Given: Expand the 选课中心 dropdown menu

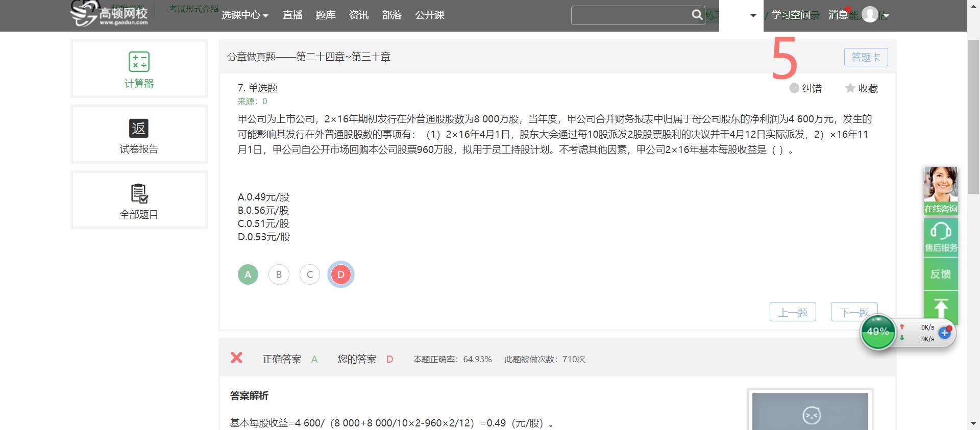Looking at the screenshot, I should [244, 15].
